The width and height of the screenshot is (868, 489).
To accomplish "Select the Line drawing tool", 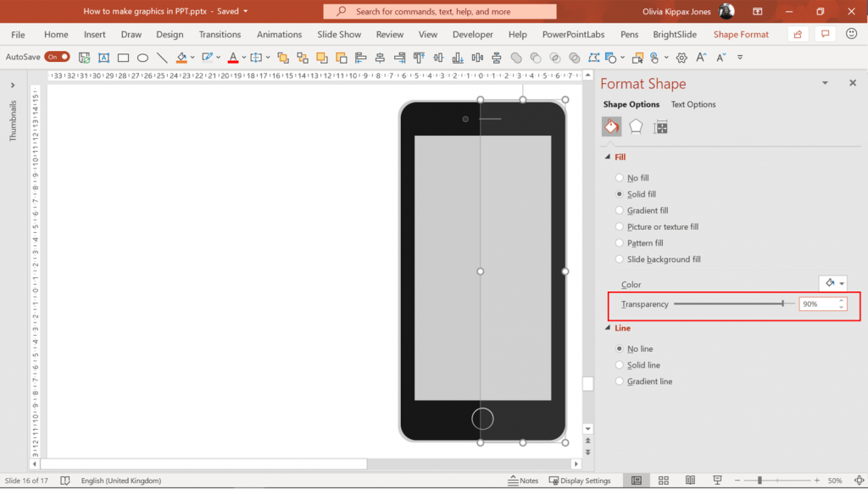I will point(163,58).
